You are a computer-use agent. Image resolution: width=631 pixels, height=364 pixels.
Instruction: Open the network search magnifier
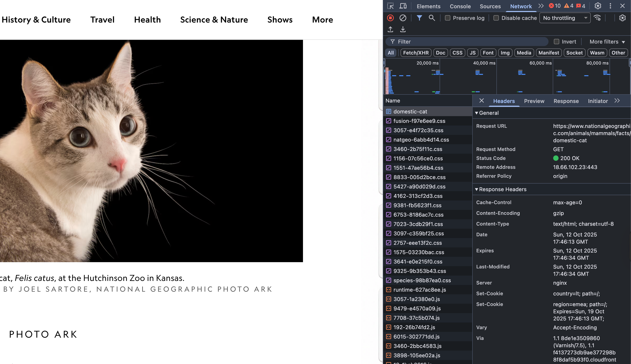[x=432, y=18]
